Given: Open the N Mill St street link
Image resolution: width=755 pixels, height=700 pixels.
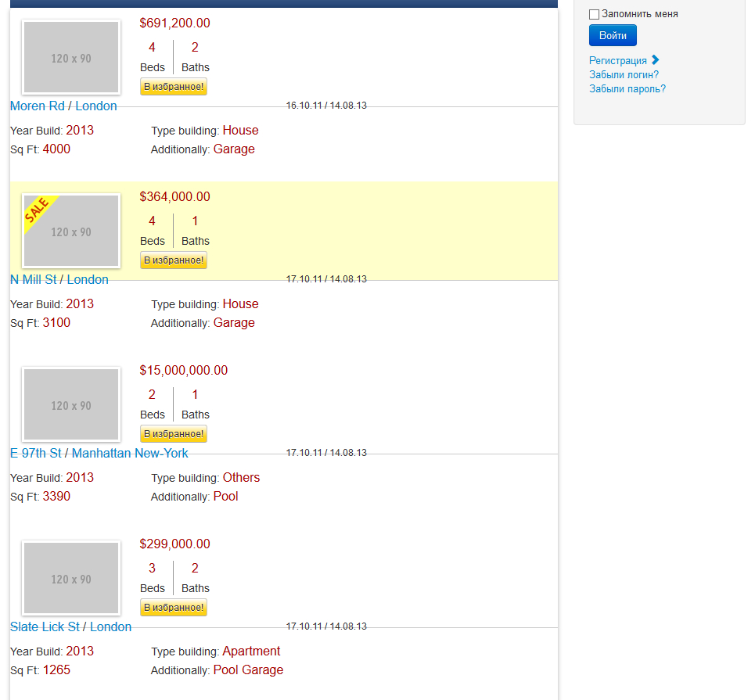Looking at the screenshot, I should coord(34,280).
